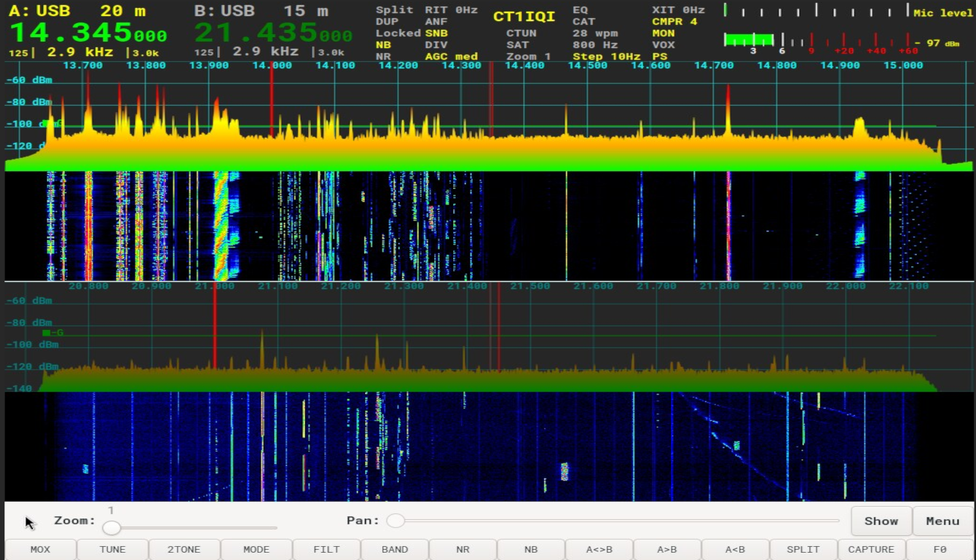Open the MODE selection

(x=256, y=549)
